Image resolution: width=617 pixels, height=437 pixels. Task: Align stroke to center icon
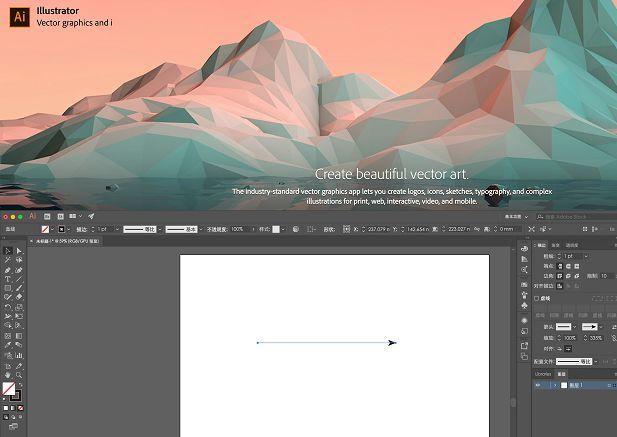click(x=560, y=286)
